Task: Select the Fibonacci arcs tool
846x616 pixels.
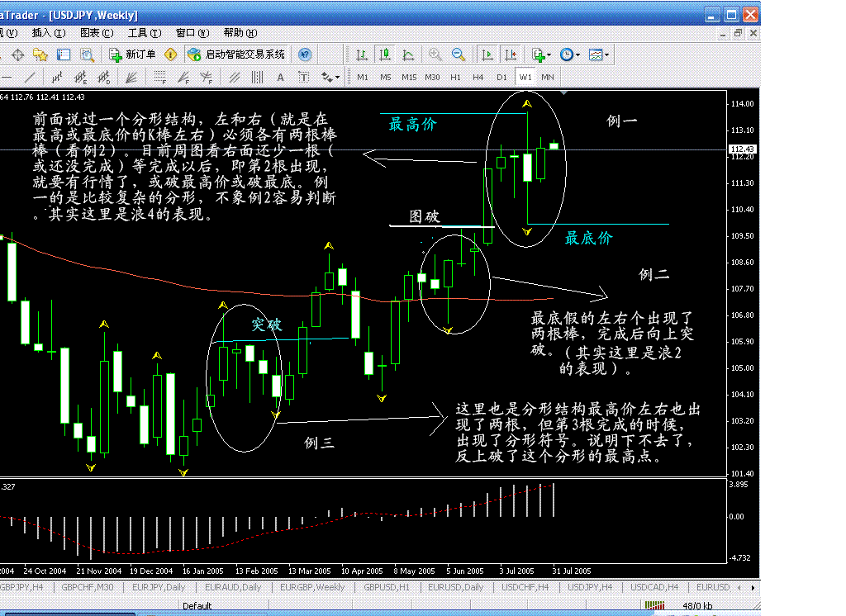Action: click(206, 78)
